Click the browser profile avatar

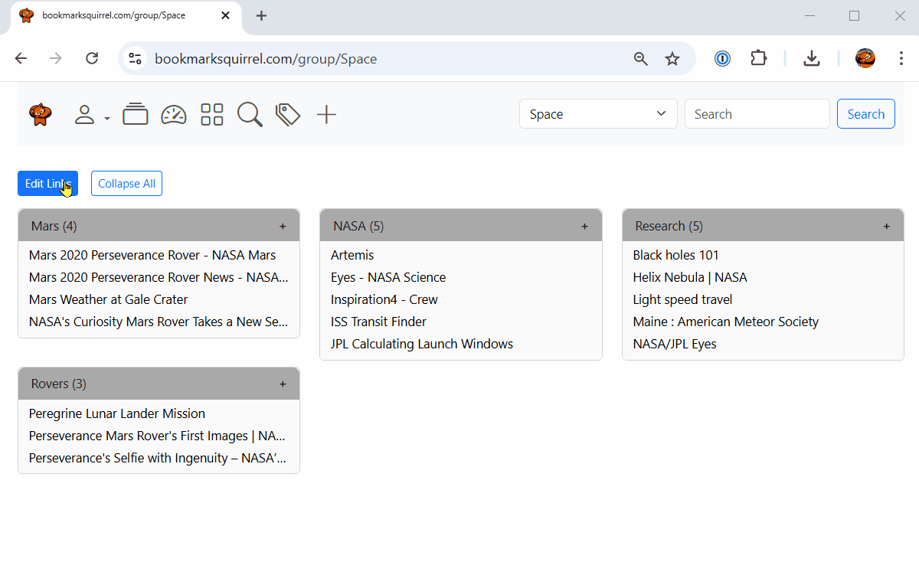[865, 58]
